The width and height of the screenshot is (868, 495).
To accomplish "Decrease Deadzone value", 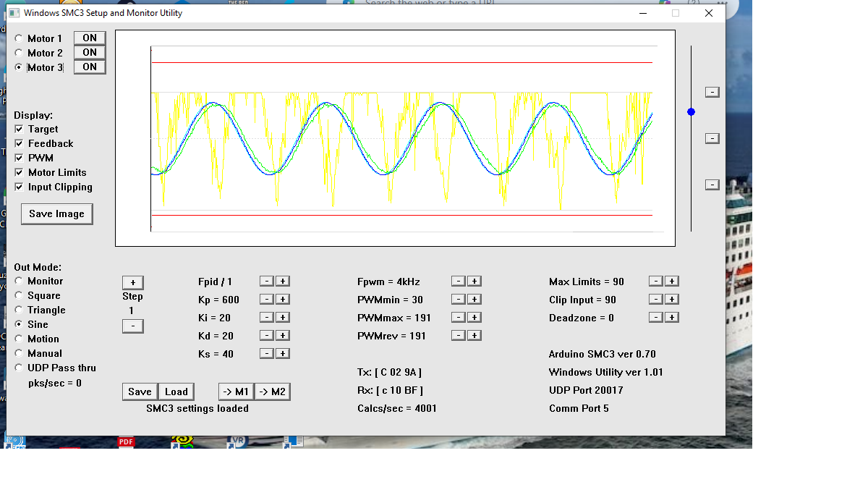I will [655, 317].
